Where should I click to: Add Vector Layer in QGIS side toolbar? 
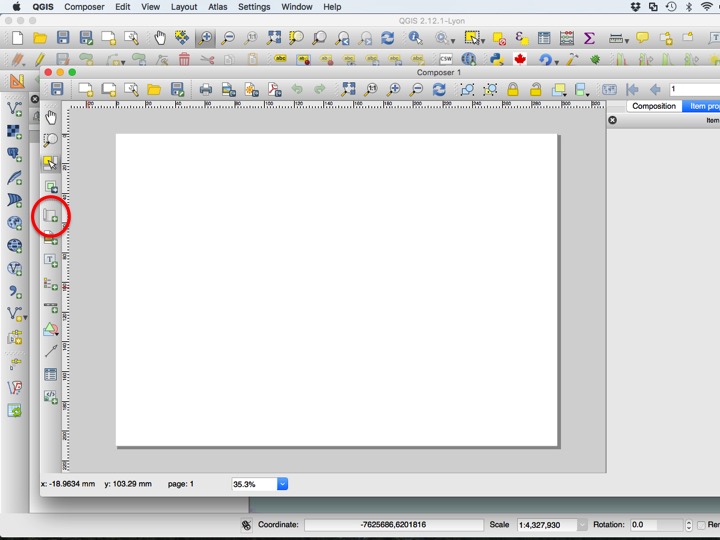pyautogui.click(x=15, y=109)
